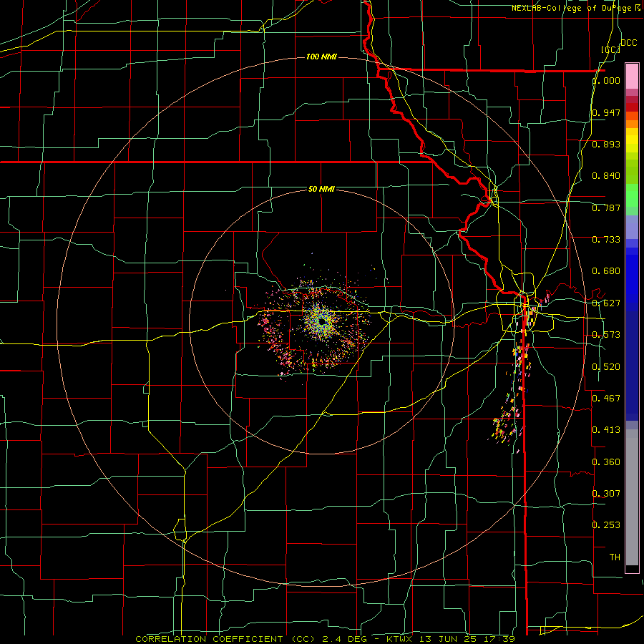The image size is (644, 644).
Task: Click the bright green segment of color bar
Action: click(632, 195)
